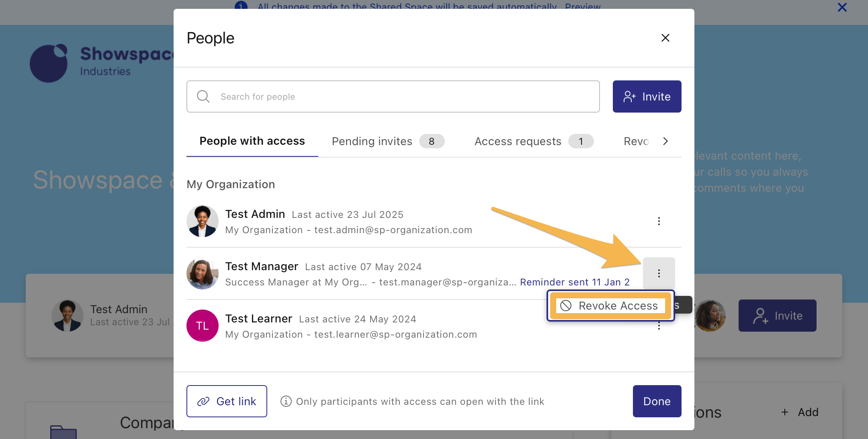Click Test Learner's TL avatar

(203, 326)
